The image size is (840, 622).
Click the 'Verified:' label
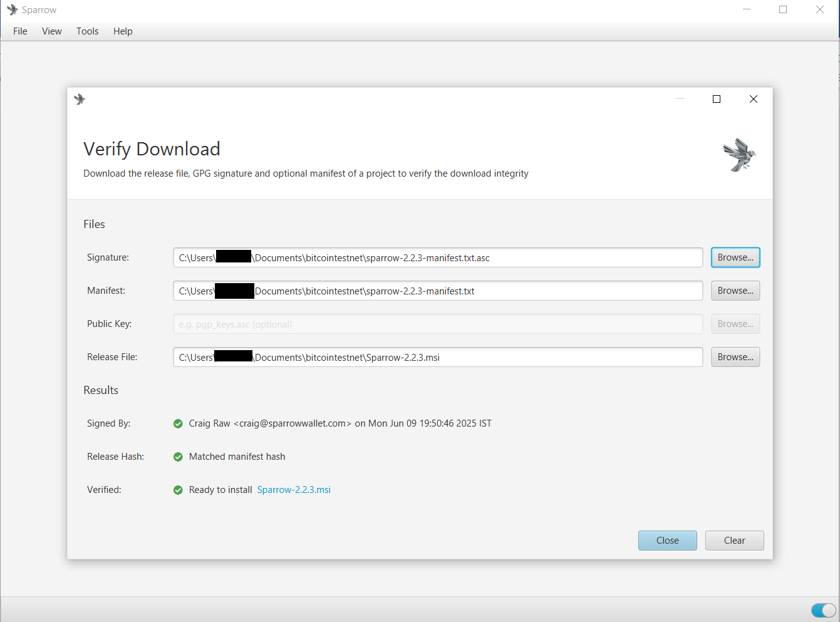click(x=104, y=490)
